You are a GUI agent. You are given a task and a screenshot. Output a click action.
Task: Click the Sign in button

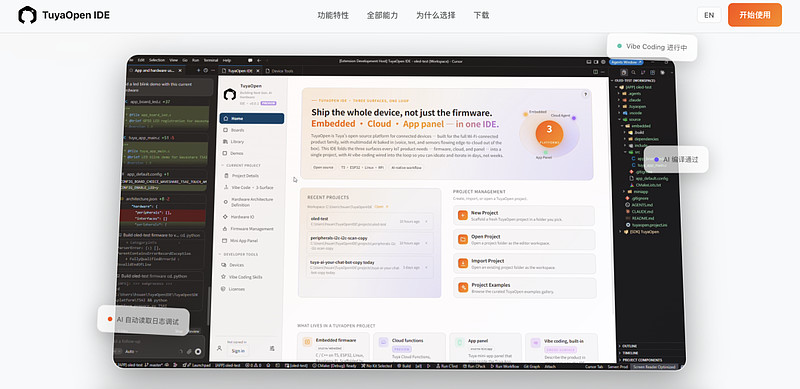pos(238,351)
